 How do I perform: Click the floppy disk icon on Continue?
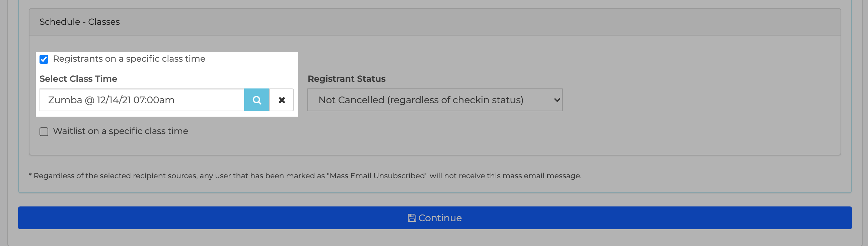tap(412, 218)
